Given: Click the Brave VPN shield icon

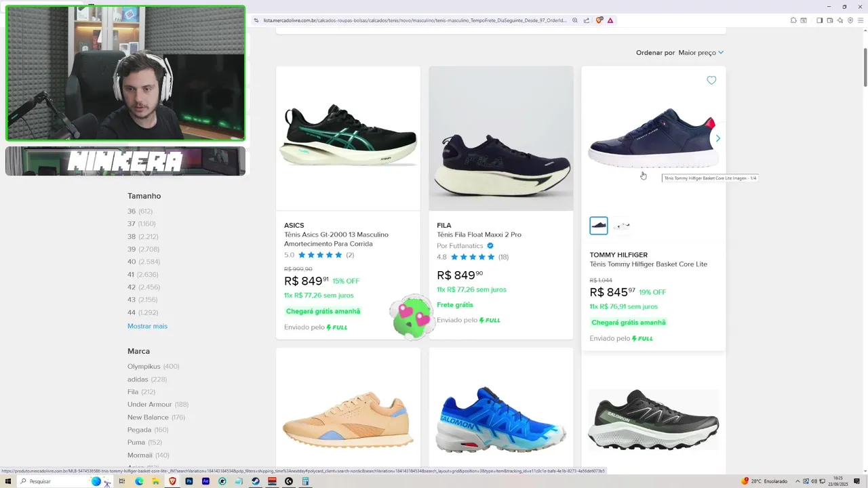Looking at the screenshot, I should 850,20.
